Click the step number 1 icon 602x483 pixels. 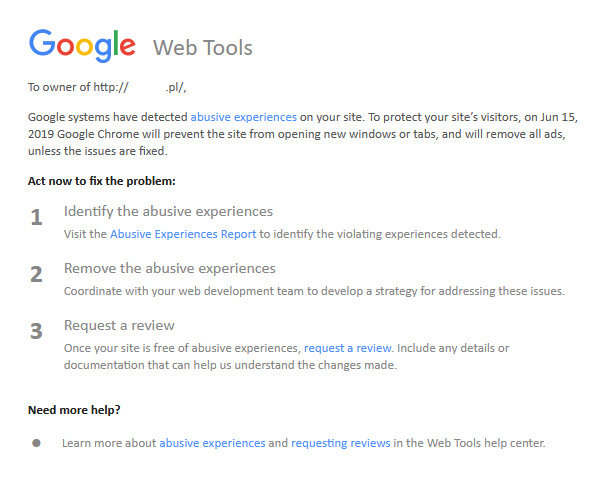coord(37,217)
